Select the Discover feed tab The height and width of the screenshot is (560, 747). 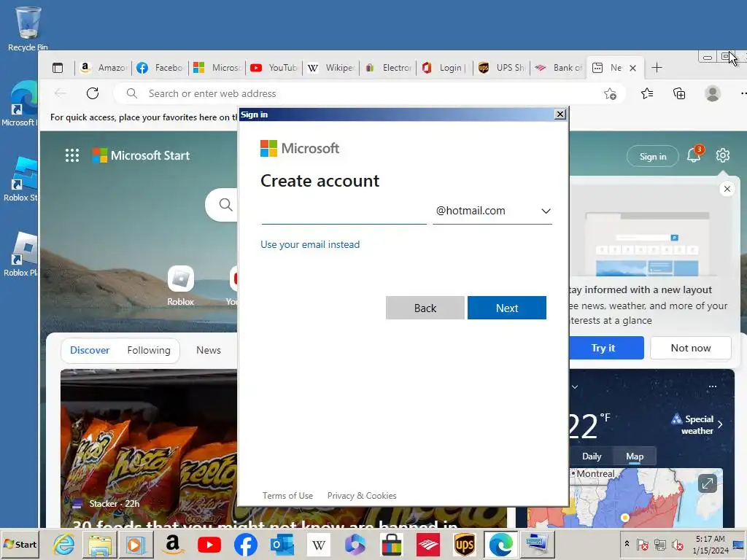tap(90, 351)
